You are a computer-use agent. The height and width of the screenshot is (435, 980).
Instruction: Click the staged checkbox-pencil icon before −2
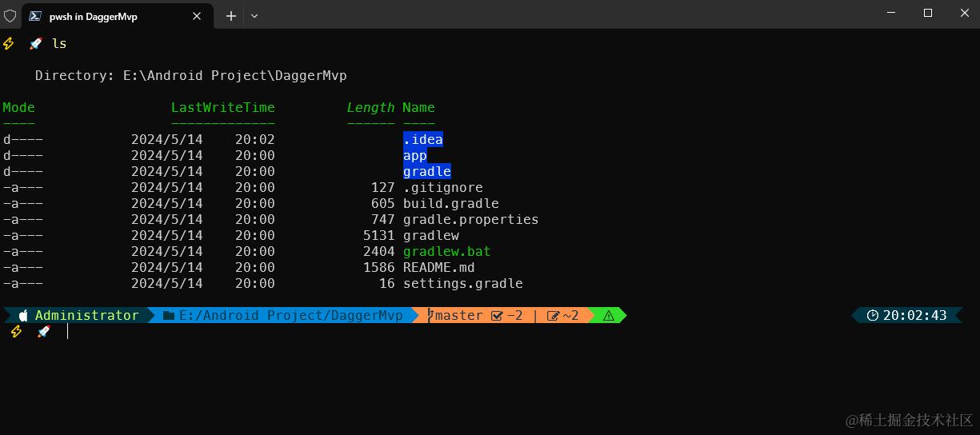tap(497, 316)
